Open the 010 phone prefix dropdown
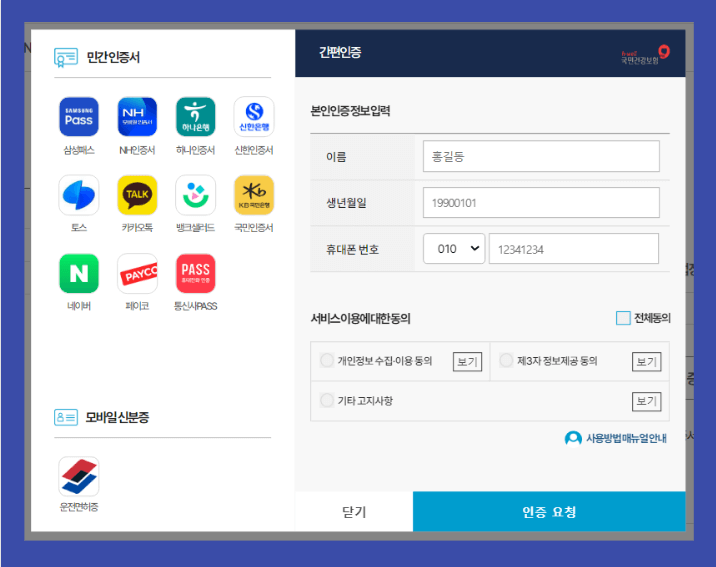Screen dimensions: 716x567 click(454, 249)
